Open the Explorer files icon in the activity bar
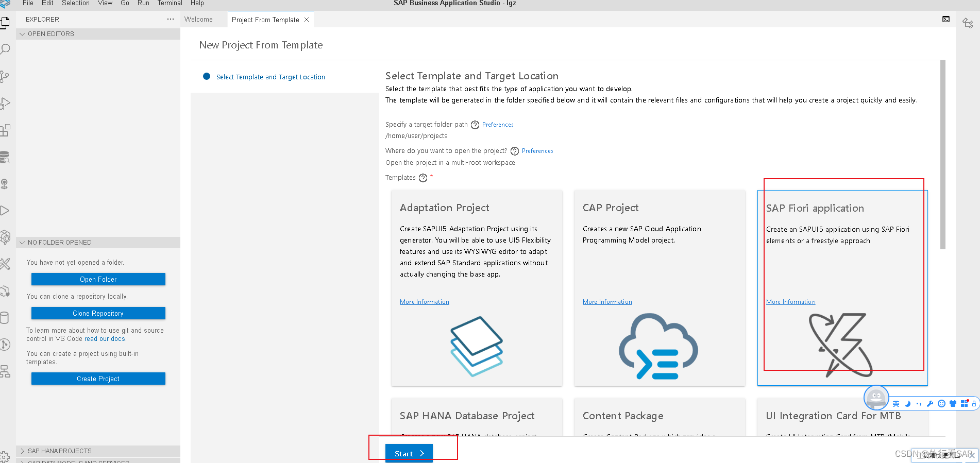 [5, 23]
